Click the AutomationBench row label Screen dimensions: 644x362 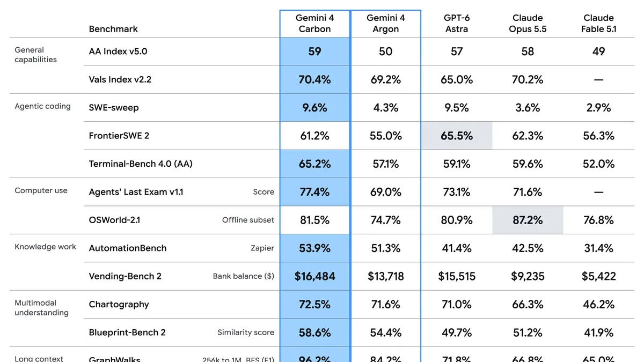[128, 248]
